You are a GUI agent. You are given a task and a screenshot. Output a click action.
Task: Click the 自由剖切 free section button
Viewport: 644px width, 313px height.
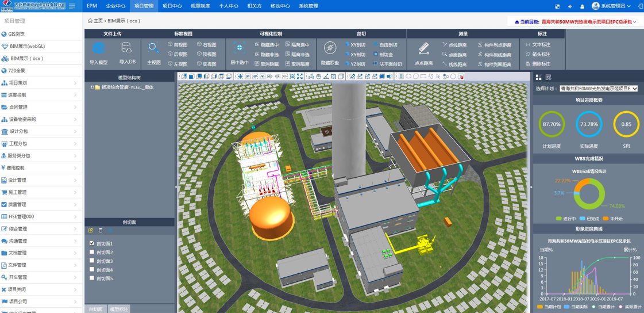pyautogui.click(x=385, y=45)
